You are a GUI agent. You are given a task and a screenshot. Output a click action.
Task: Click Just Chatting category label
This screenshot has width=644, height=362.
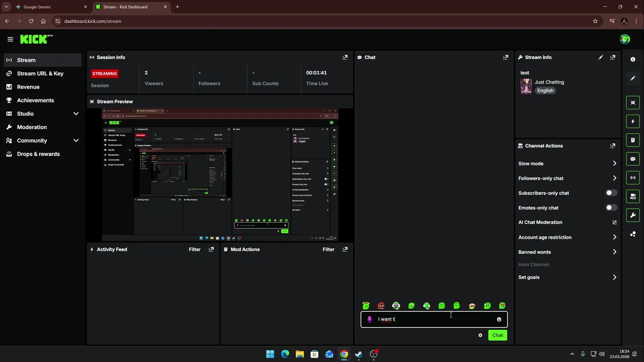point(549,82)
